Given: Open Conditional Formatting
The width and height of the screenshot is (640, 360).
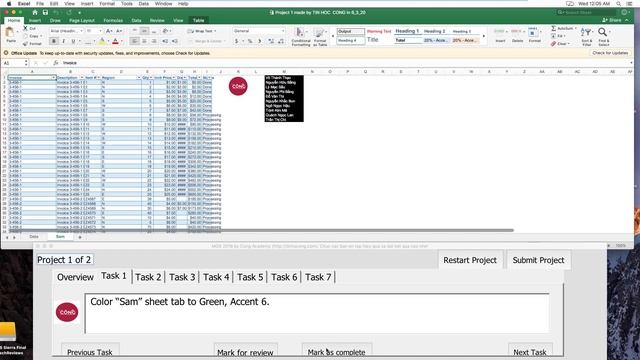Looking at the screenshot, I should point(301,37).
